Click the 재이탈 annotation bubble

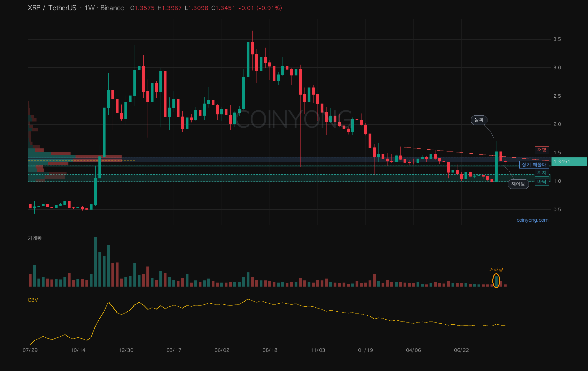[518, 184]
